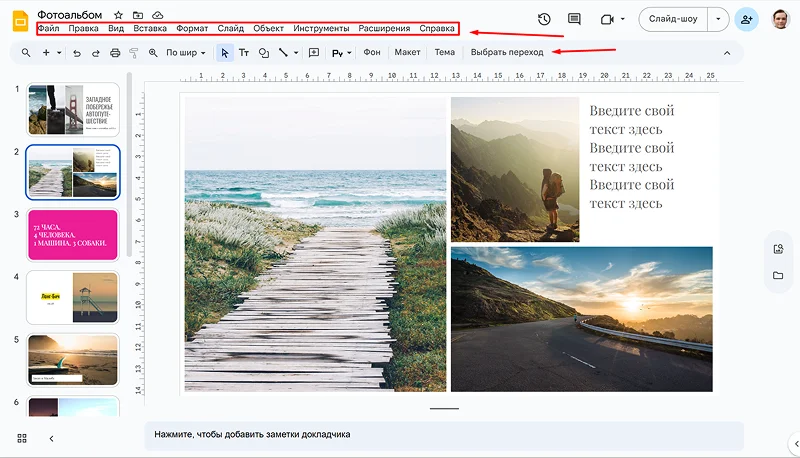Select the Text box tool
The height and width of the screenshot is (458, 800).
(244, 52)
